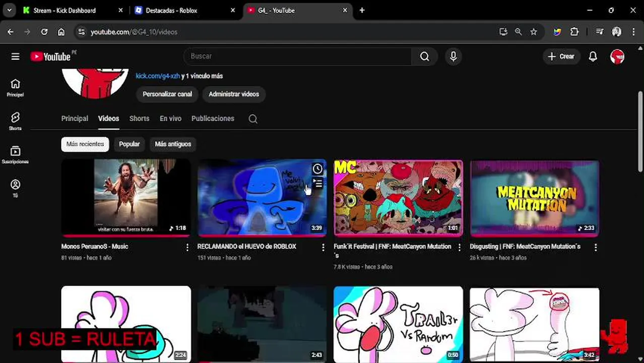Open Funk'it Festival FNF video title
The width and height of the screenshot is (644, 363).
click(x=392, y=251)
